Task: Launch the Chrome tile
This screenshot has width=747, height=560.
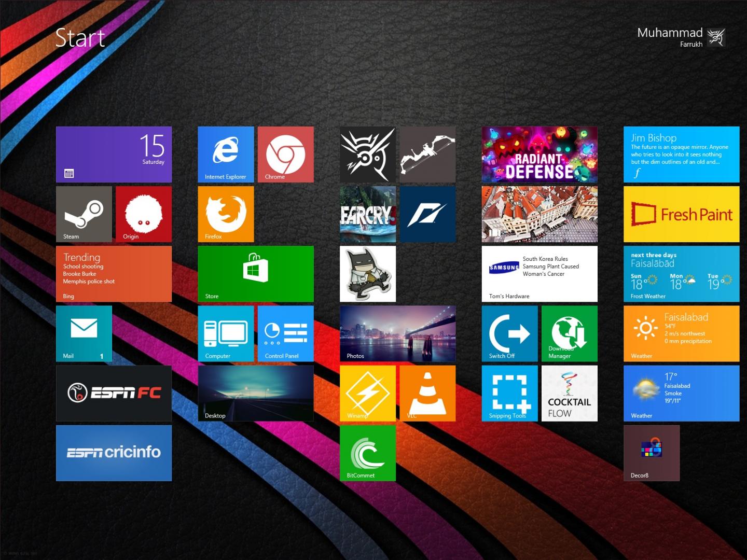Action: pos(285,155)
